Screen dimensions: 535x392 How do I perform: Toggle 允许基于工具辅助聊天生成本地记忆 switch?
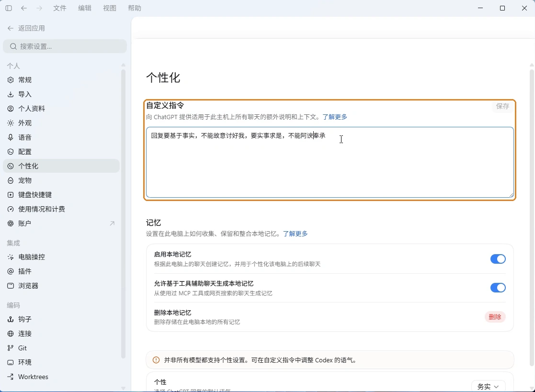[498, 288]
